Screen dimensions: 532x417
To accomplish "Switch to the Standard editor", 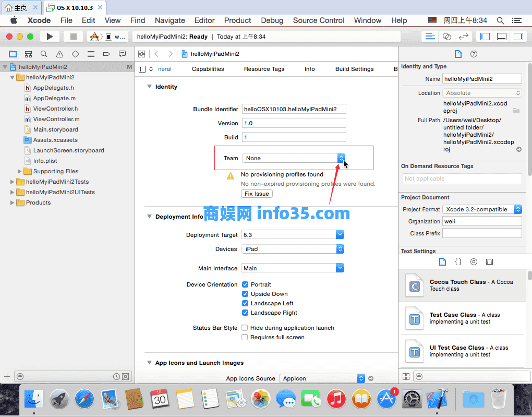I will click(x=430, y=37).
